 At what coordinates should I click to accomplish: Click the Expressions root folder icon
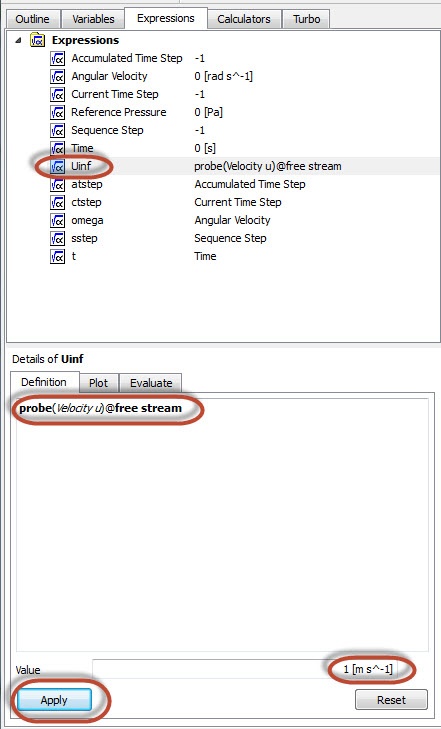coord(37,40)
